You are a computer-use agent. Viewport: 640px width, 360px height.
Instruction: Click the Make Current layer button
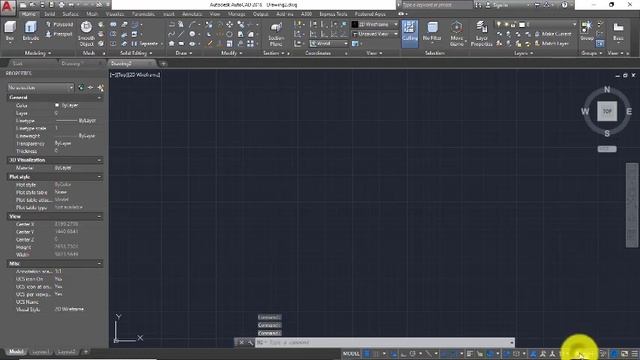pos(553,34)
